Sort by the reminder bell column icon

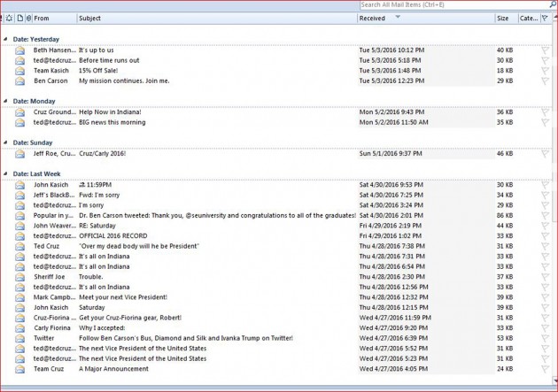coord(10,18)
